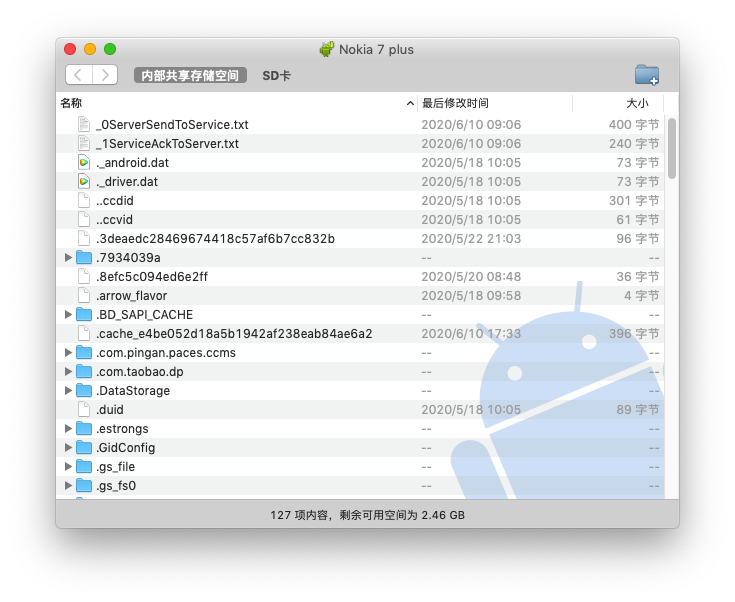This screenshot has width=735, height=602.
Task: Select the .arrow_flavor file name
Action: coord(132,296)
